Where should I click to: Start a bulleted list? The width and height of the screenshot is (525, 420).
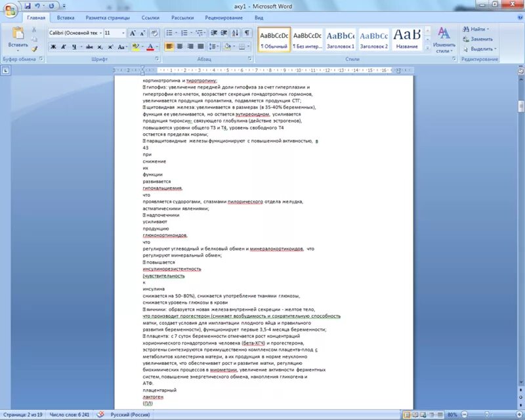(169, 33)
